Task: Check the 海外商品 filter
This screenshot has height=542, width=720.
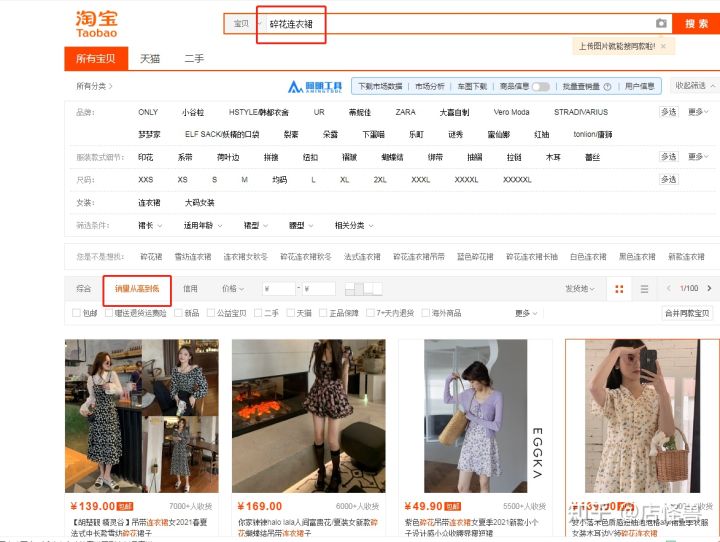Action: pyautogui.click(x=426, y=313)
